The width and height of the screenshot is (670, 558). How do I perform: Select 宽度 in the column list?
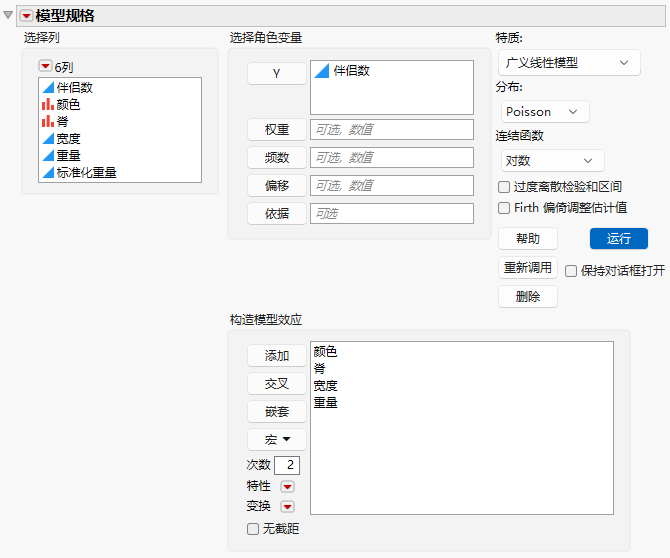point(68,138)
